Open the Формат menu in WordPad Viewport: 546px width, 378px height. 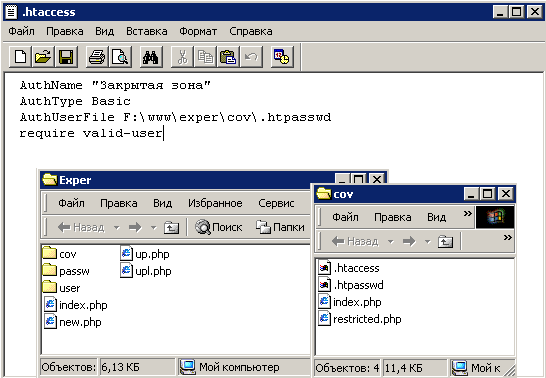(x=198, y=31)
